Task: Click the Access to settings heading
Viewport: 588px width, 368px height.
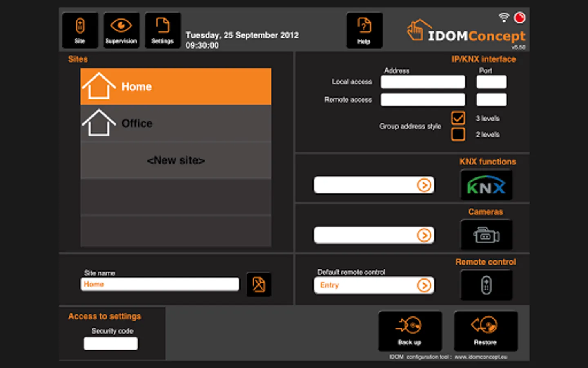Action: 105,316
